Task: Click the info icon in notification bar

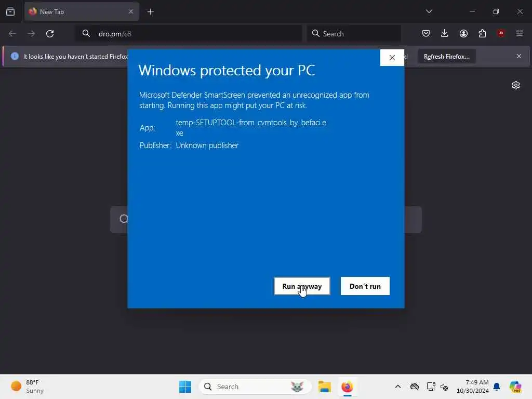Action: (x=15, y=56)
